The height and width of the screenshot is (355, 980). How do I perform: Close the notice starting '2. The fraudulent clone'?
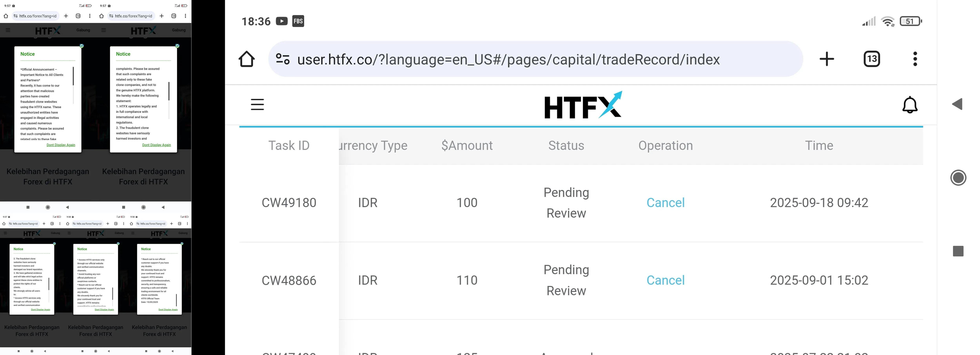pos(54,244)
